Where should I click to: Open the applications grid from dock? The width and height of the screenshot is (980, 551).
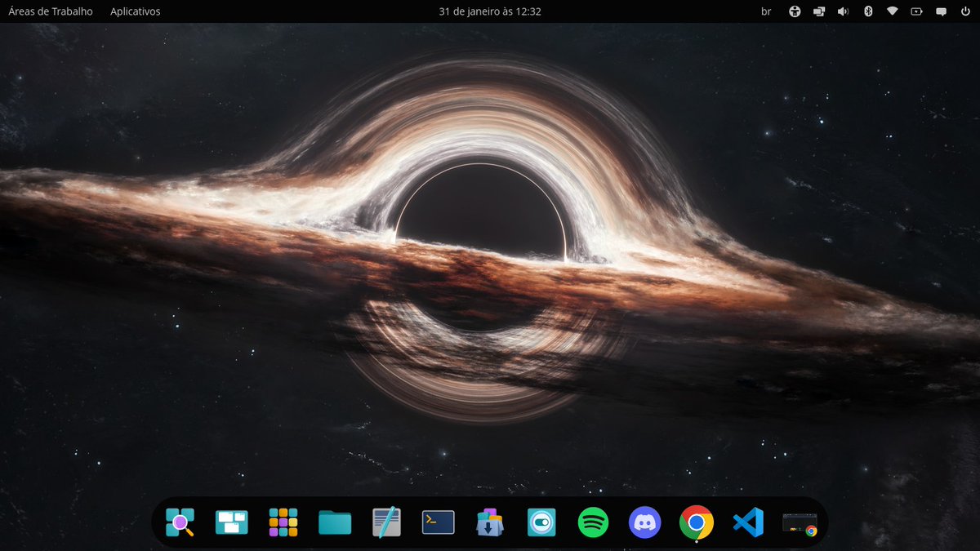[283, 522]
